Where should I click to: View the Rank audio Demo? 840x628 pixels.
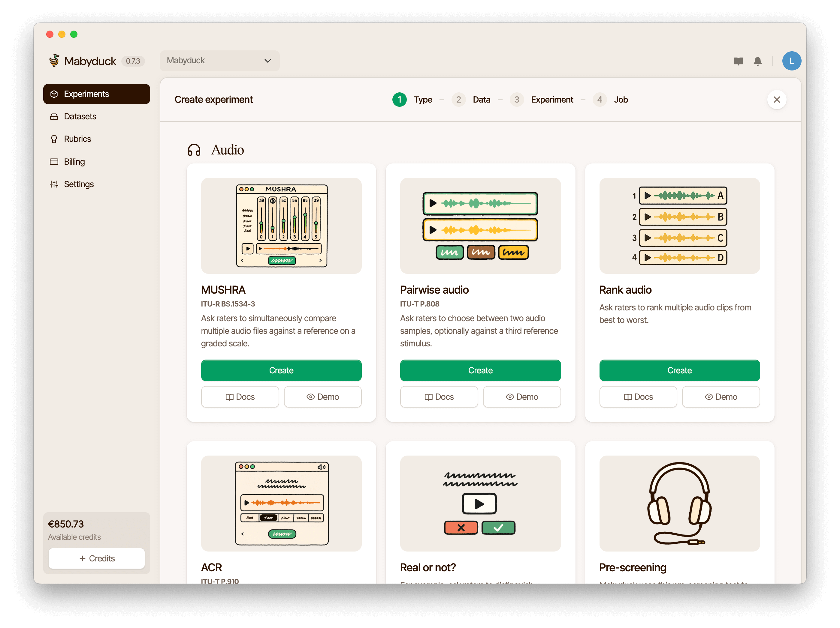(x=721, y=396)
